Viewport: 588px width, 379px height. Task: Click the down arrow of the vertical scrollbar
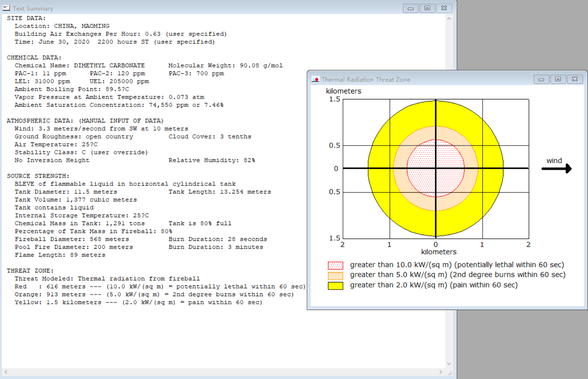tap(449, 364)
